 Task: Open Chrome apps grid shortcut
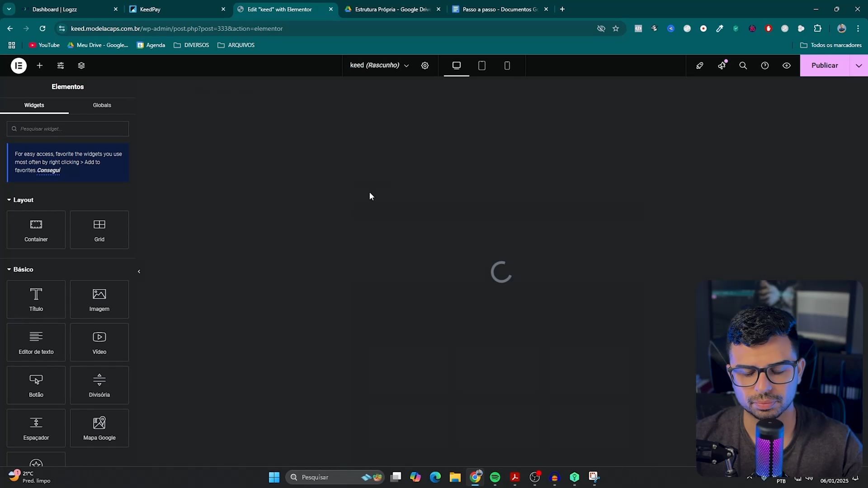pyautogui.click(x=12, y=45)
